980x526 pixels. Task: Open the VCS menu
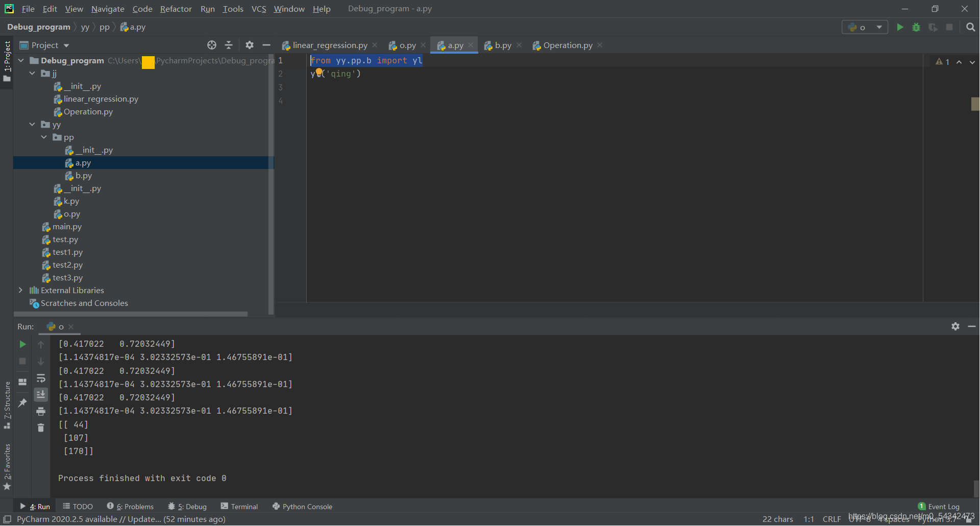(259, 9)
